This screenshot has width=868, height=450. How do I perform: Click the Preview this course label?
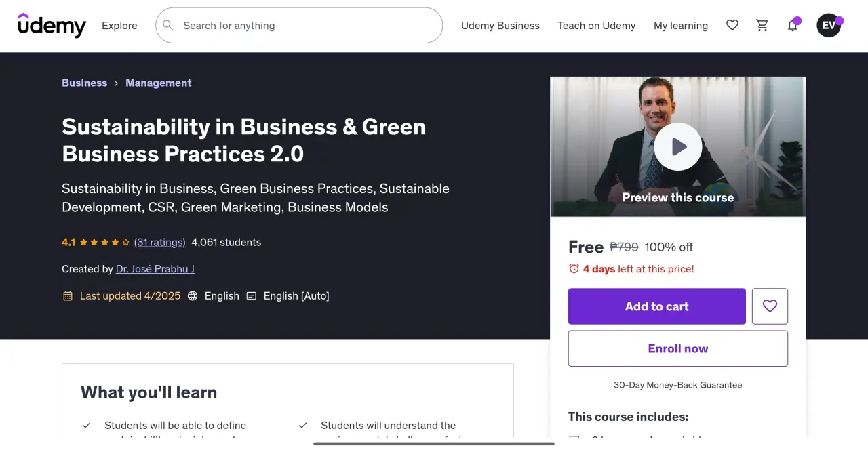tap(678, 198)
